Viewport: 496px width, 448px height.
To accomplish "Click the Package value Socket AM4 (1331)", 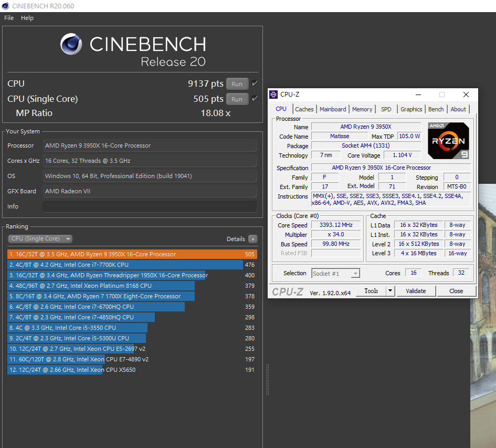I will [366, 145].
